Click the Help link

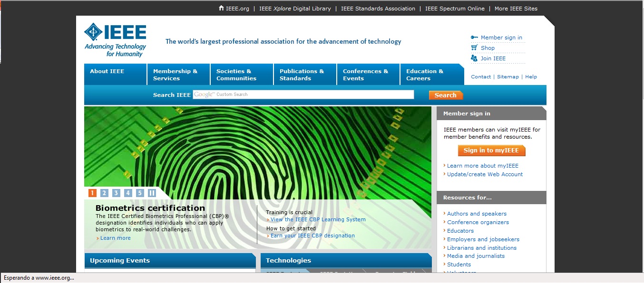531,76
